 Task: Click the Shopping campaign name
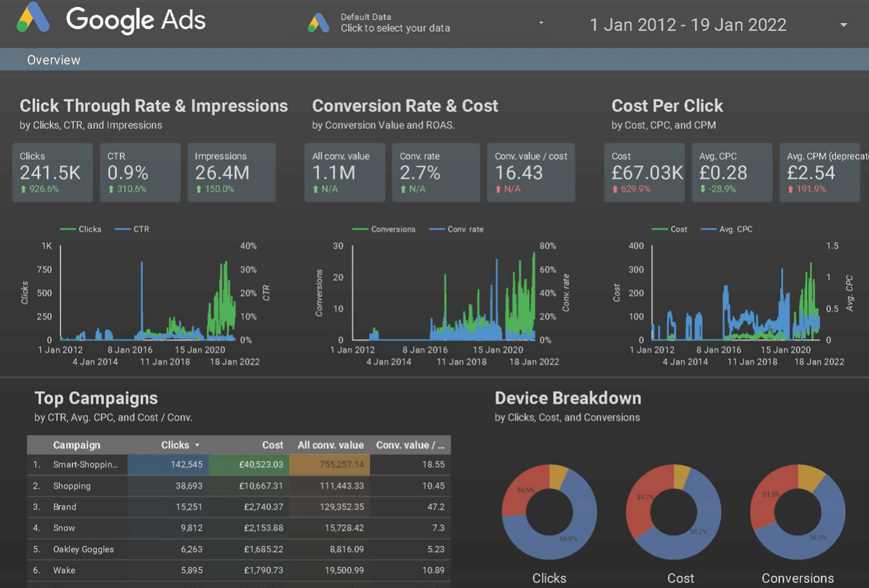72,486
